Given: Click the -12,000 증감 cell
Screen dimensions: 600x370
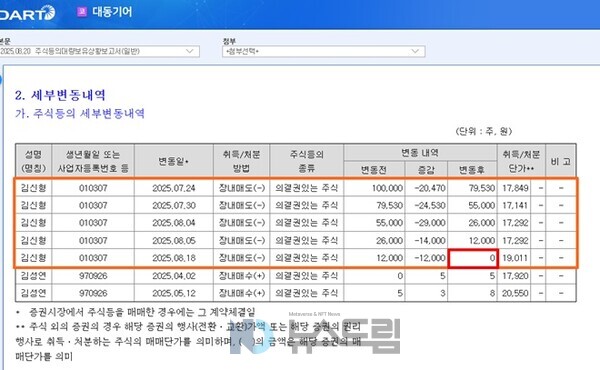Looking at the screenshot, I should tap(426, 258).
